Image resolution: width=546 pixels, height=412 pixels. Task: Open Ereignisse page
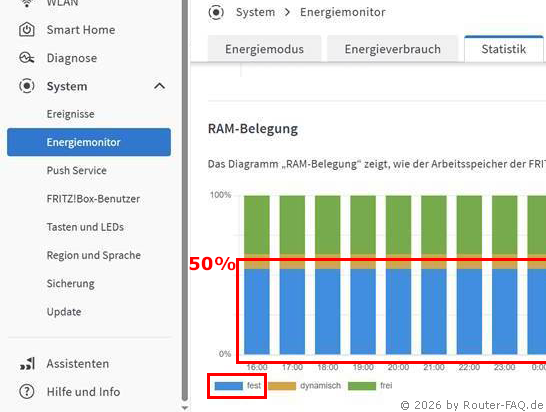point(70,114)
